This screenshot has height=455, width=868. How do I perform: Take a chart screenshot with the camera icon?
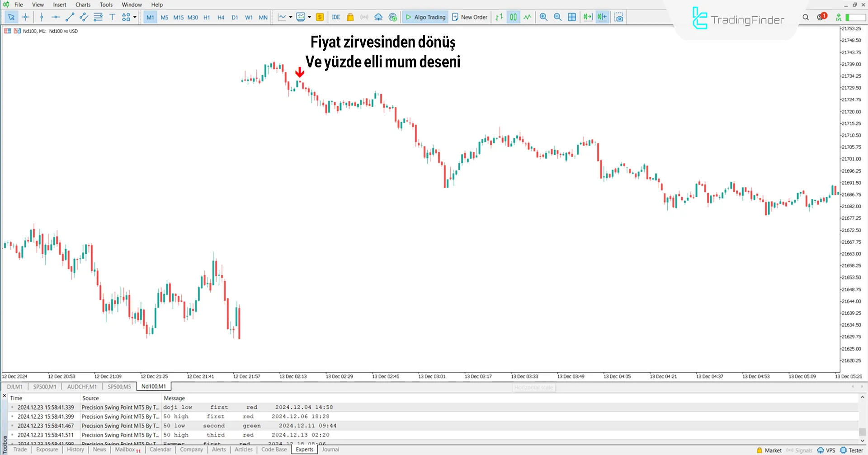tap(618, 17)
